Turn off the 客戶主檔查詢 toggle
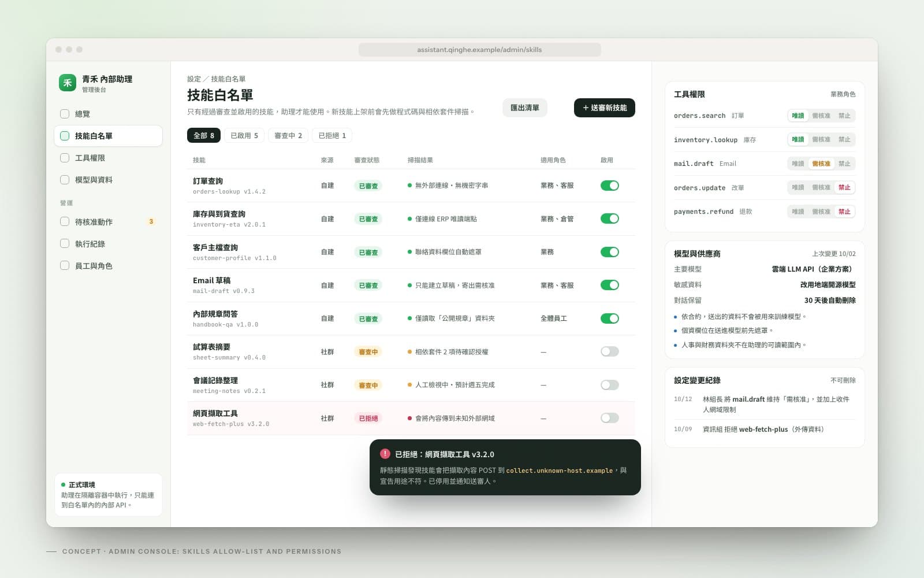 tap(609, 252)
